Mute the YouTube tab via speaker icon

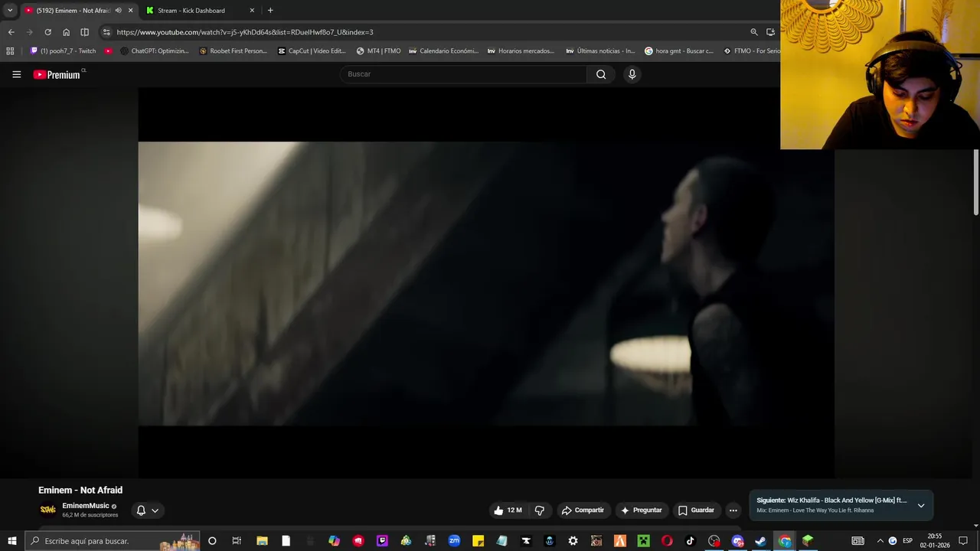(x=118, y=11)
